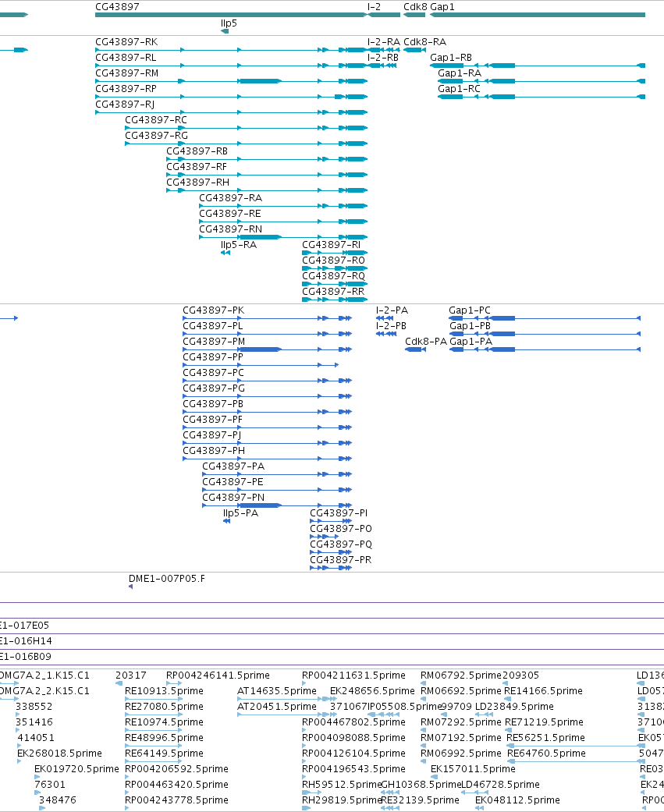This screenshot has width=664, height=812.
Task: Select EST EK157011.5prime
Action: (434, 777)
